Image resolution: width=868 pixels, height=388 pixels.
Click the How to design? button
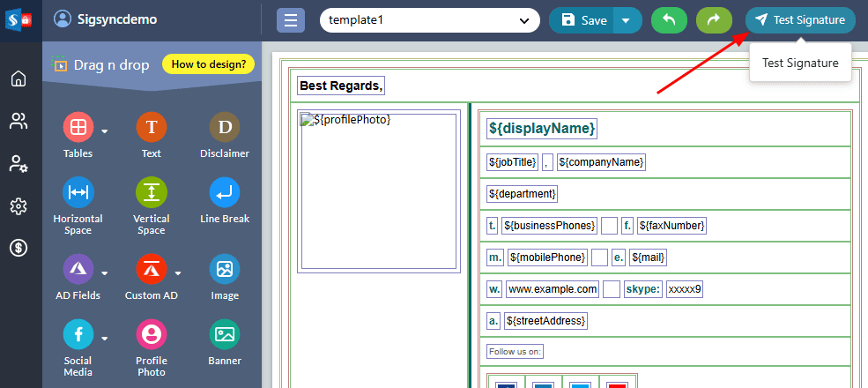[x=209, y=64]
